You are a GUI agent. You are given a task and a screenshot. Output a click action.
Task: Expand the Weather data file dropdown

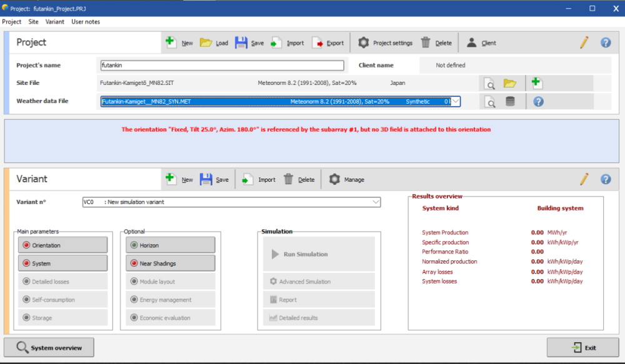[x=456, y=101]
